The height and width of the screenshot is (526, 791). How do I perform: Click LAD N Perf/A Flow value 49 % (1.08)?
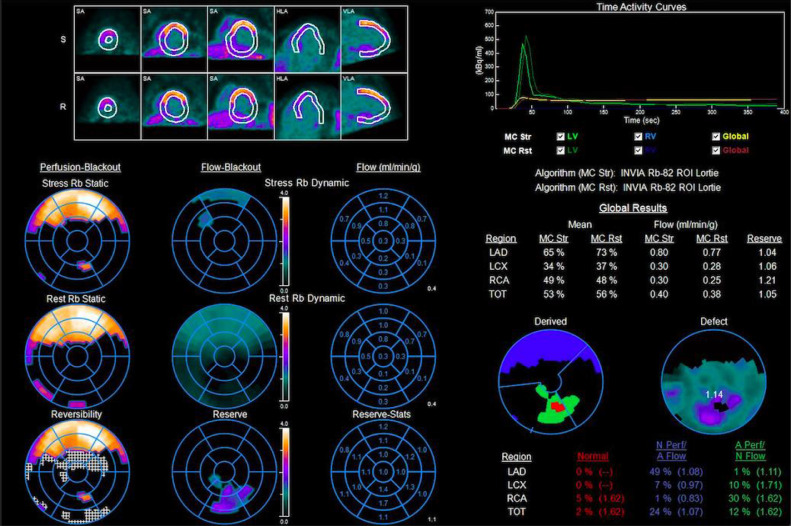pyautogui.click(x=674, y=472)
